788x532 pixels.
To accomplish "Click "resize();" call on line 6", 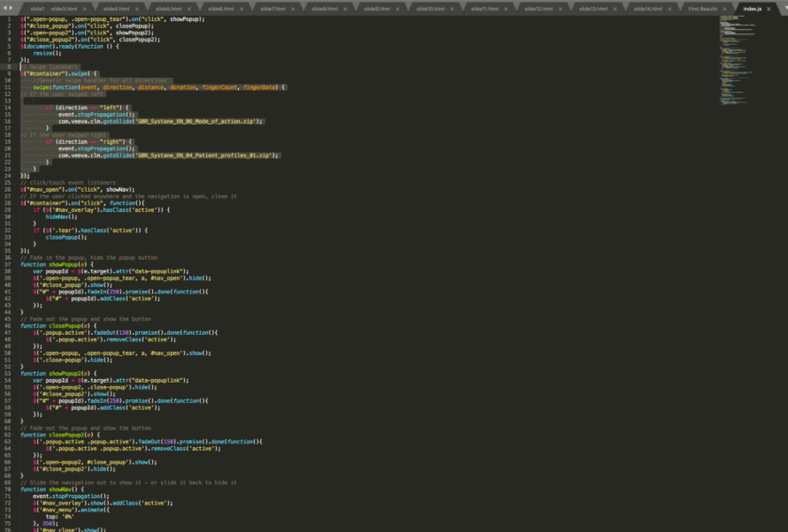I will [x=47, y=53].
